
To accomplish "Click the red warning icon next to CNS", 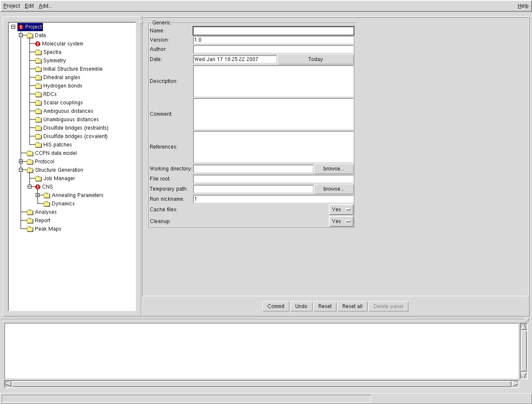I will click(38, 187).
